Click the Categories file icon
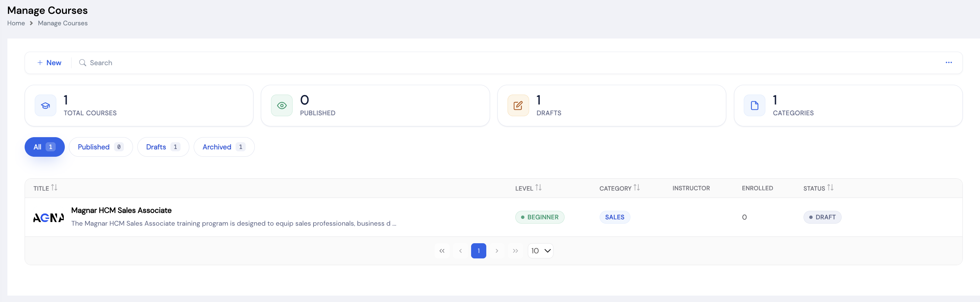Viewport: 980px width, 302px height. (754, 105)
